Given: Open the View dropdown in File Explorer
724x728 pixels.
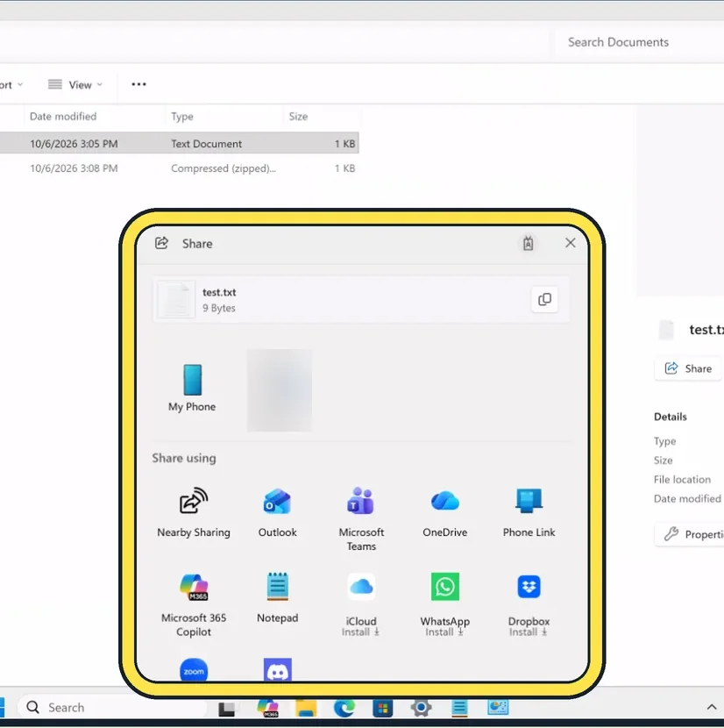Looking at the screenshot, I should (75, 84).
